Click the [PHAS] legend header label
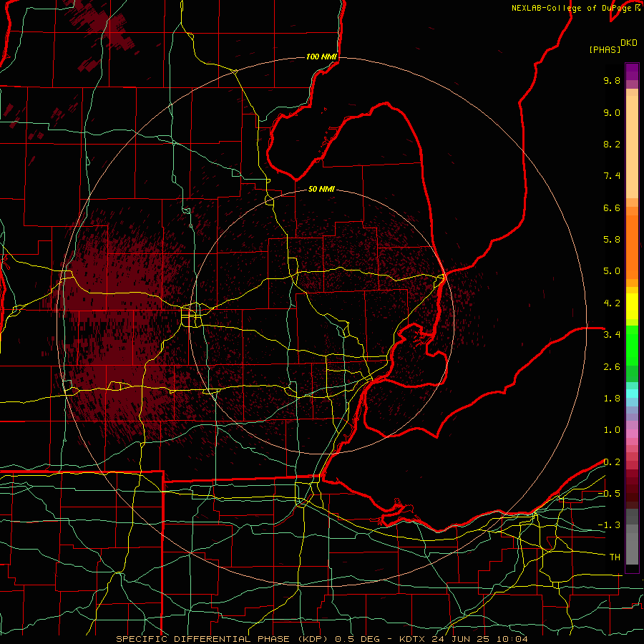 [x=605, y=49]
